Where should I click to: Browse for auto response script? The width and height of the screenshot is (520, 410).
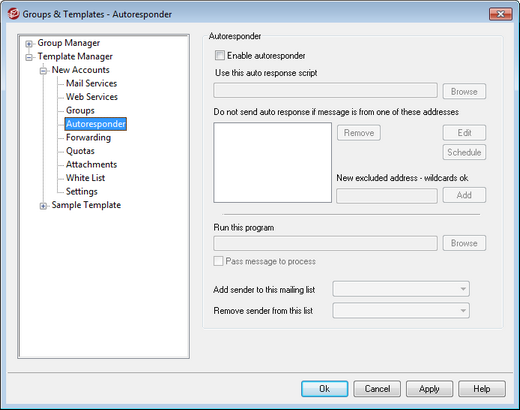pos(464,91)
